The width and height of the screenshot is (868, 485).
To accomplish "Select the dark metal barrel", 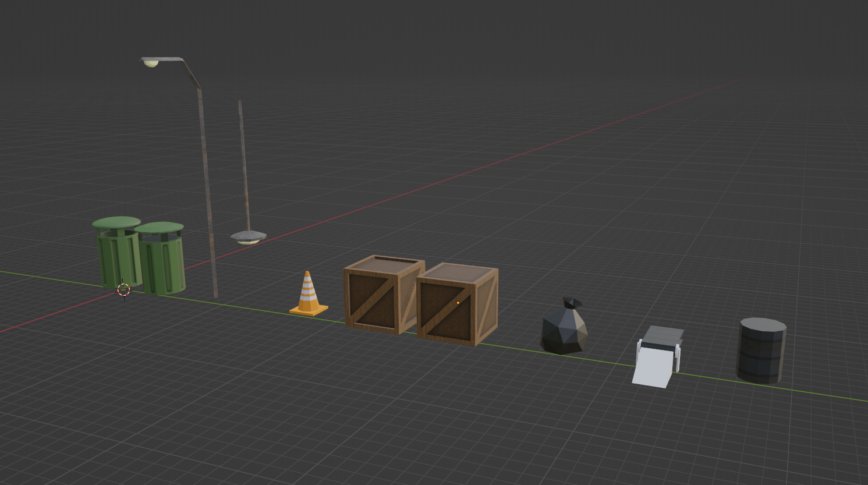I will [761, 355].
